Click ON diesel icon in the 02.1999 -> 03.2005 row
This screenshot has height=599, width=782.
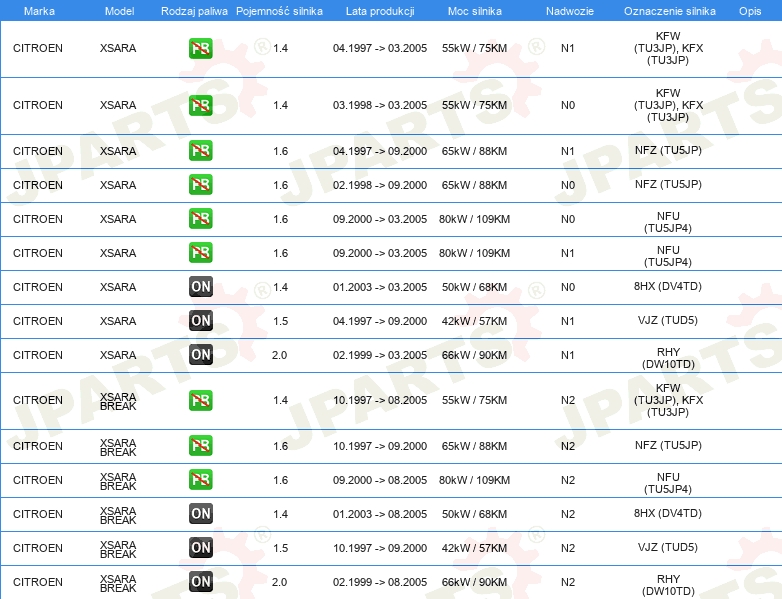(x=200, y=355)
